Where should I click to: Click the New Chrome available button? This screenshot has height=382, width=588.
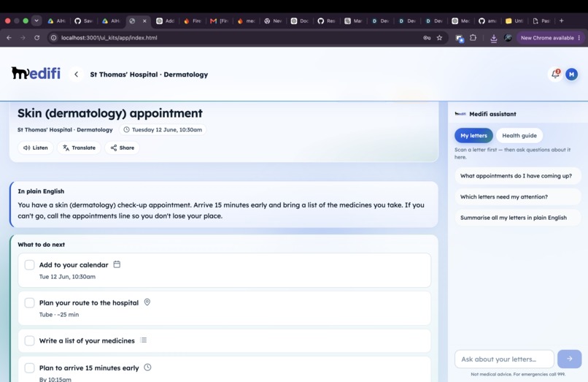pos(550,38)
